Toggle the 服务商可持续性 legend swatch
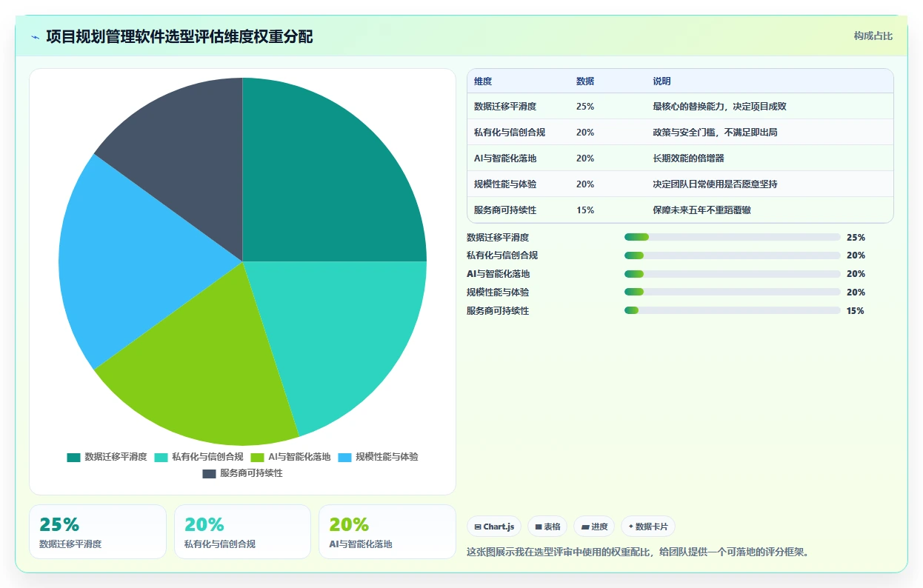The image size is (923, 588). pos(209,473)
